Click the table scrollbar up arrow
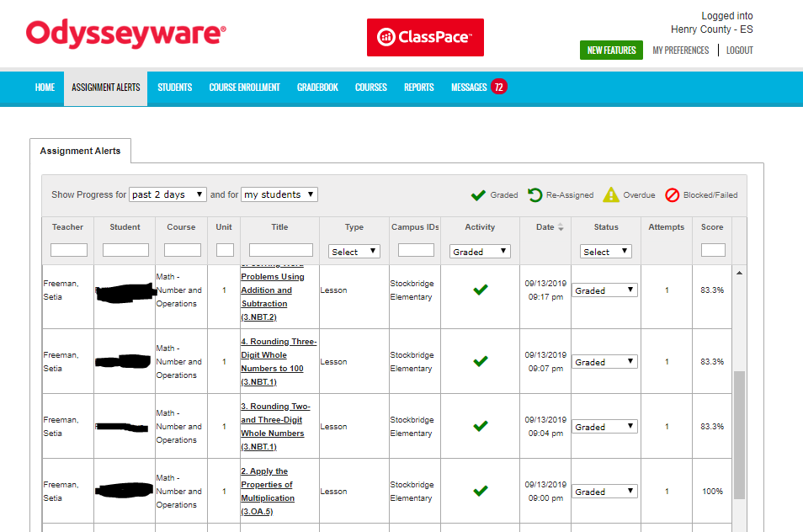 740,273
